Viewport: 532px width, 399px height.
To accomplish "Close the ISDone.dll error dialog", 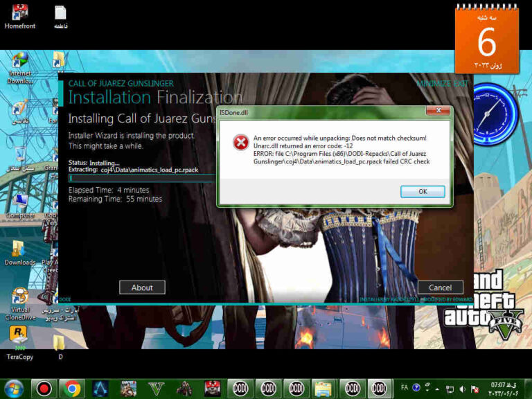I will click(x=435, y=111).
